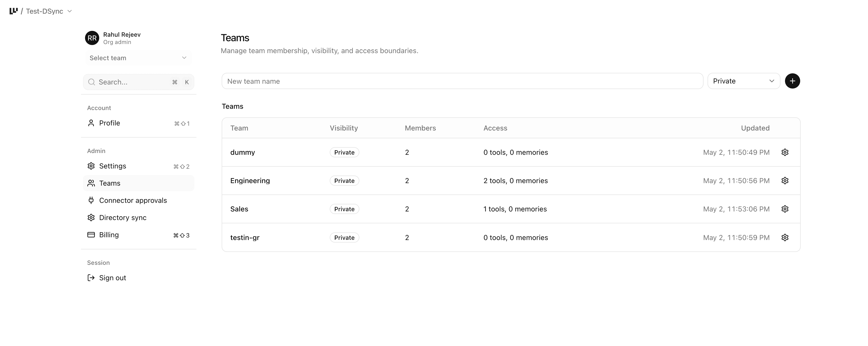Viewport: 868px width, 346px height.
Task: Expand the Test-DSync organization switcher
Action: tap(49, 11)
